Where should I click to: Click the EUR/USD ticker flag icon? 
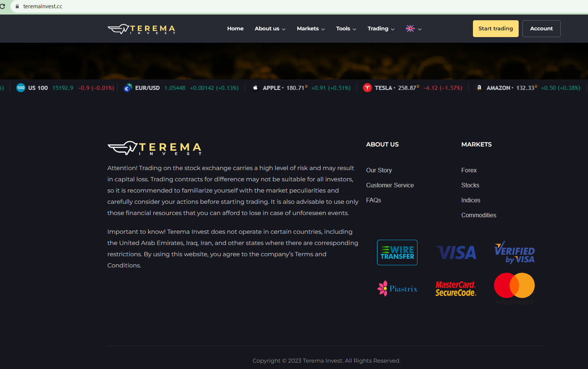[x=128, y=88]
